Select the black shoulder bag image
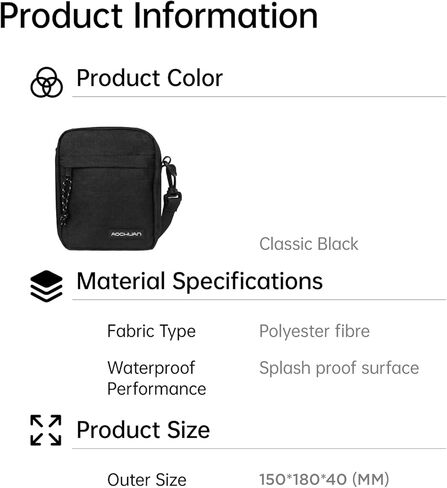Viewport: 447px width, 488px height. (118, 188)
